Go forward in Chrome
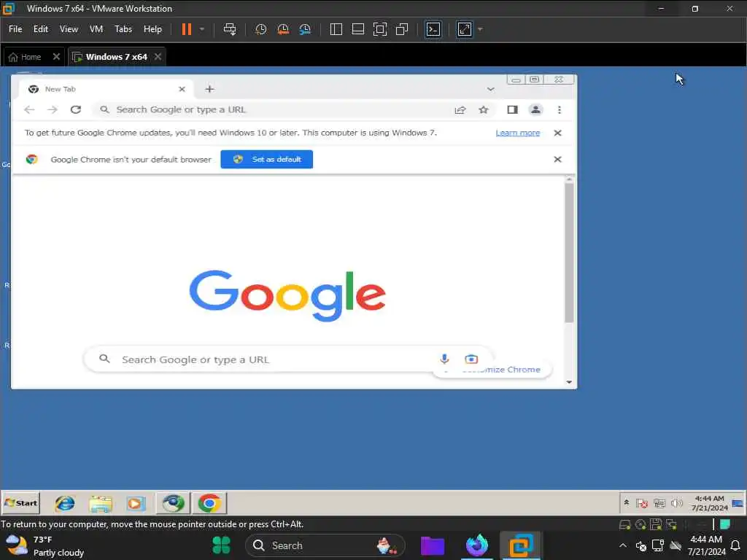747x560 pixels. click(x=53, y=109)
